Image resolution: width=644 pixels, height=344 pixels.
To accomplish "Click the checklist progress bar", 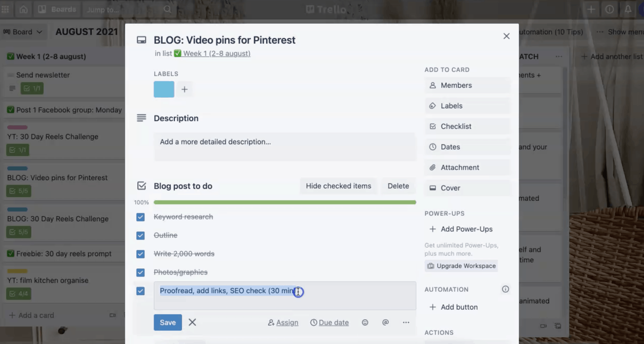I will (285, 202).
